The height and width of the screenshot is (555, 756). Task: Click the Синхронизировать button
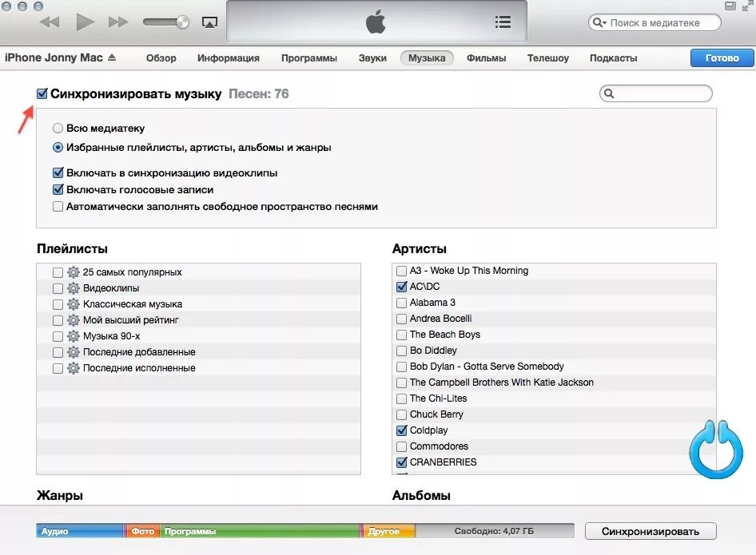pos(651,531)
